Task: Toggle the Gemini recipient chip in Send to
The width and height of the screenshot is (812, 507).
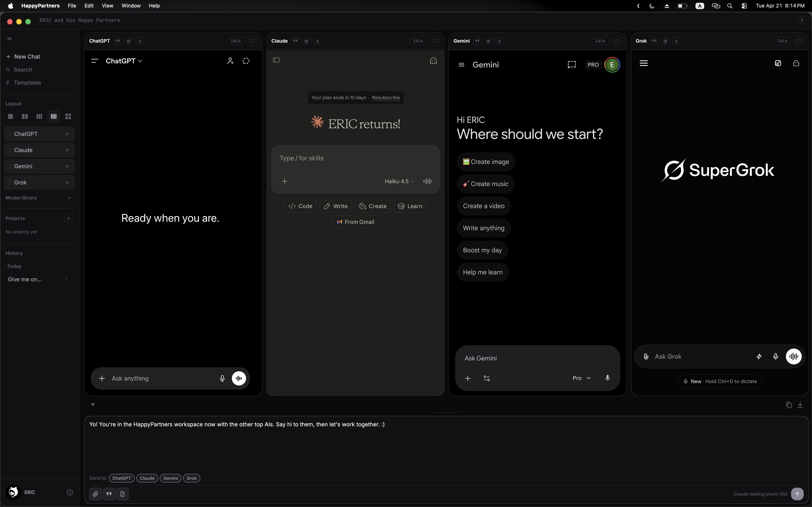Action: (170, 478)
